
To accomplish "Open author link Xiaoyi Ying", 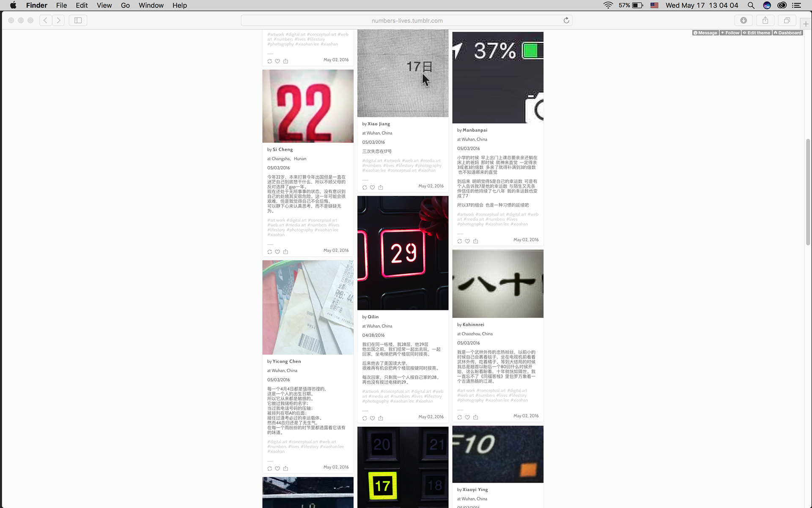I will [475, 490].
